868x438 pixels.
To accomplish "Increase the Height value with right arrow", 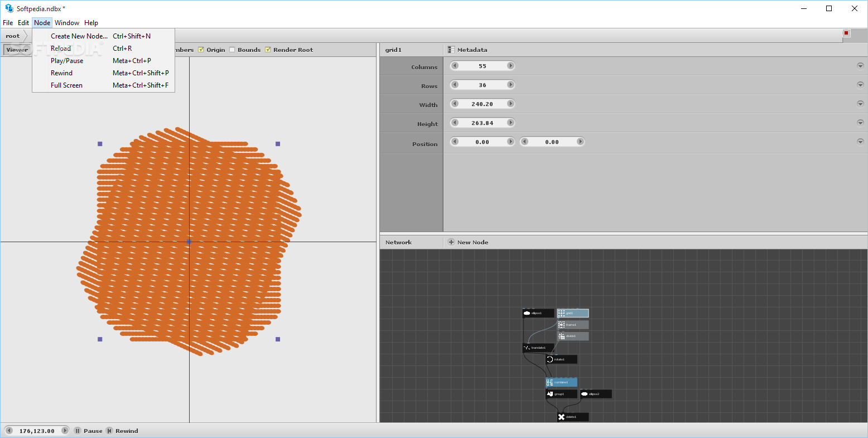I will (510, 123).
